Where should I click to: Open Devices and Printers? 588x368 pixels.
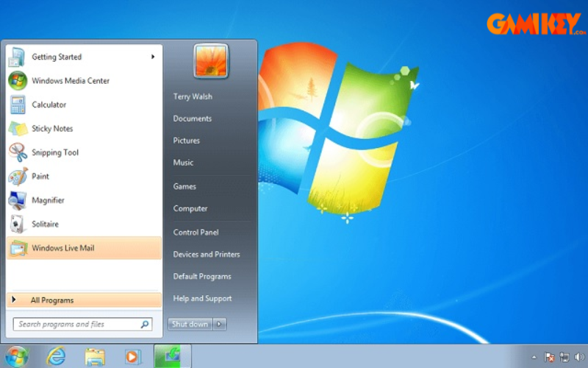(207, 254)
